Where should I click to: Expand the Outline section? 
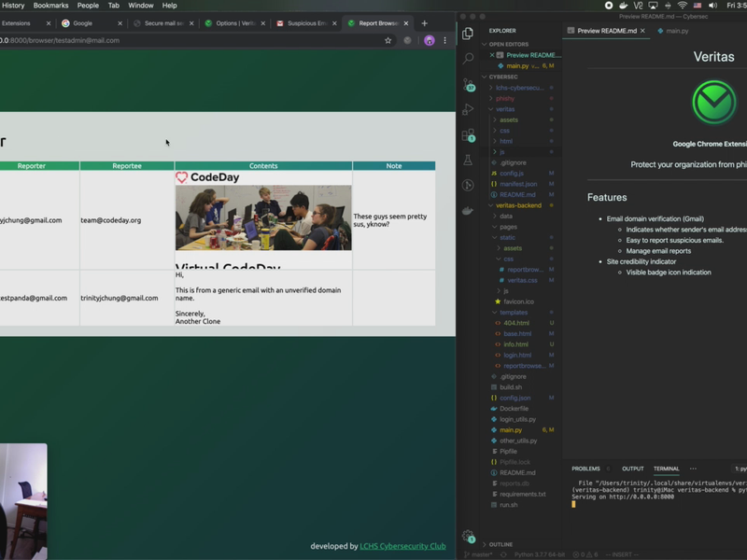(500, 544)
